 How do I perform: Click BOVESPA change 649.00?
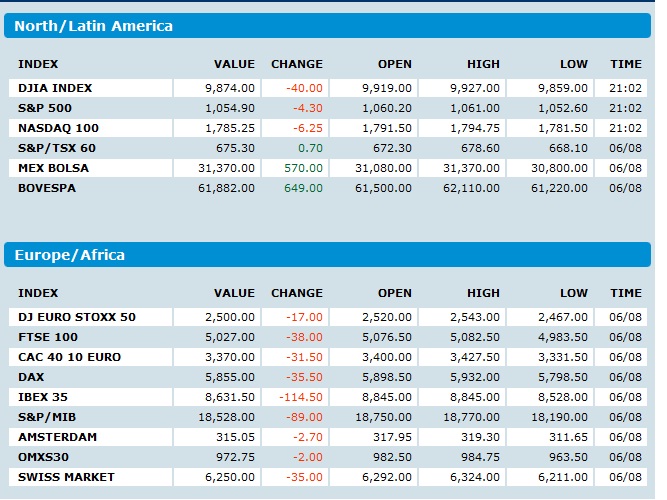(x=303, y=188)
